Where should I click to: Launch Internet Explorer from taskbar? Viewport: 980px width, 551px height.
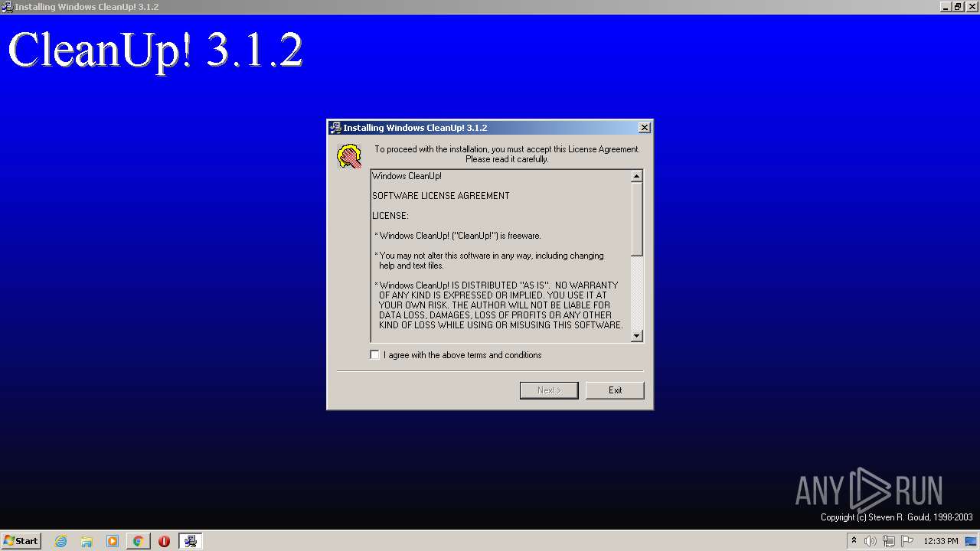61,541
